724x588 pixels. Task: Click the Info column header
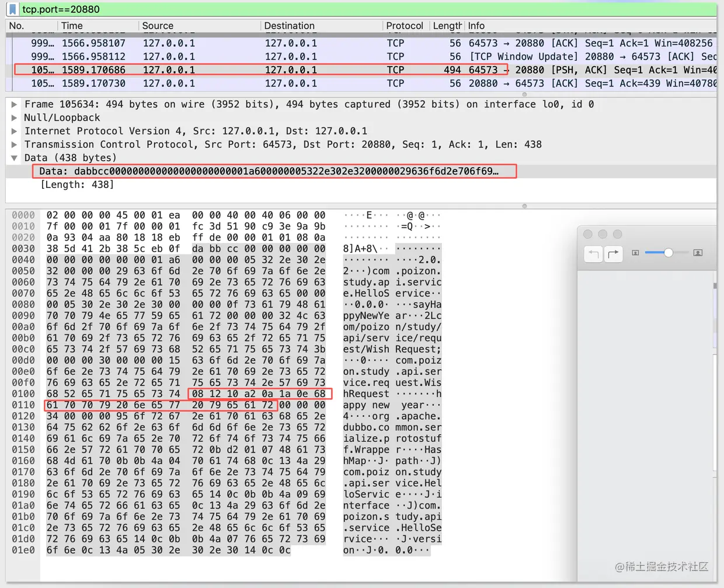coord(590,26)
